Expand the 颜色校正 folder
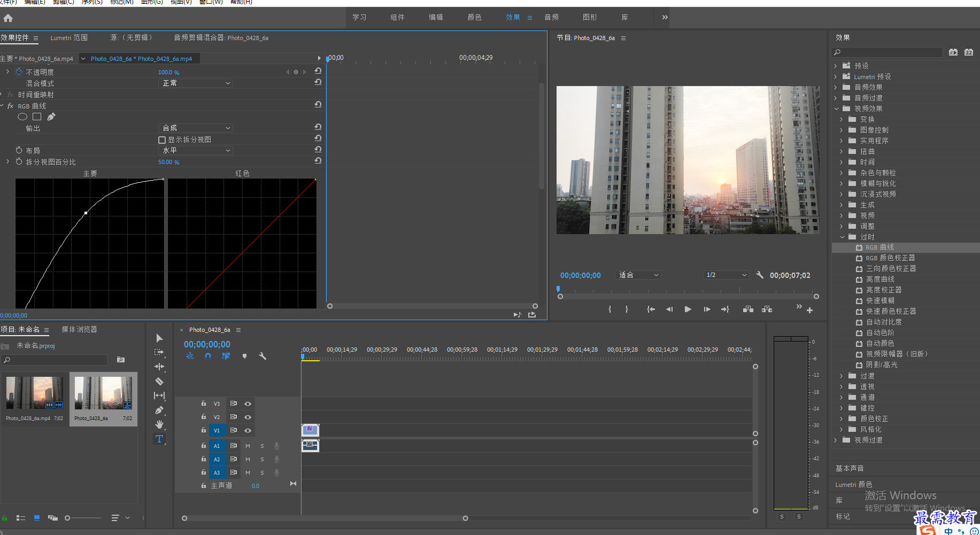Screen dimensions: 980x535 (x=842, y=418)
